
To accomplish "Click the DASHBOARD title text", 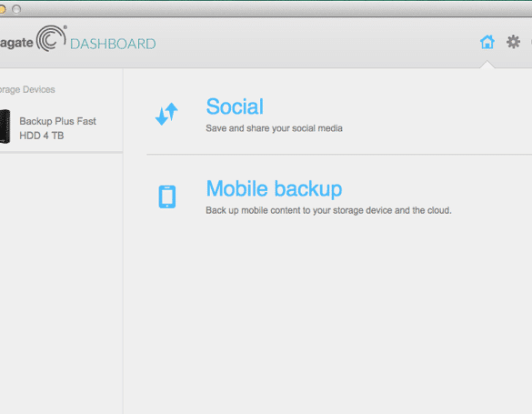I will pyautogui.click(x=113, y=44).
